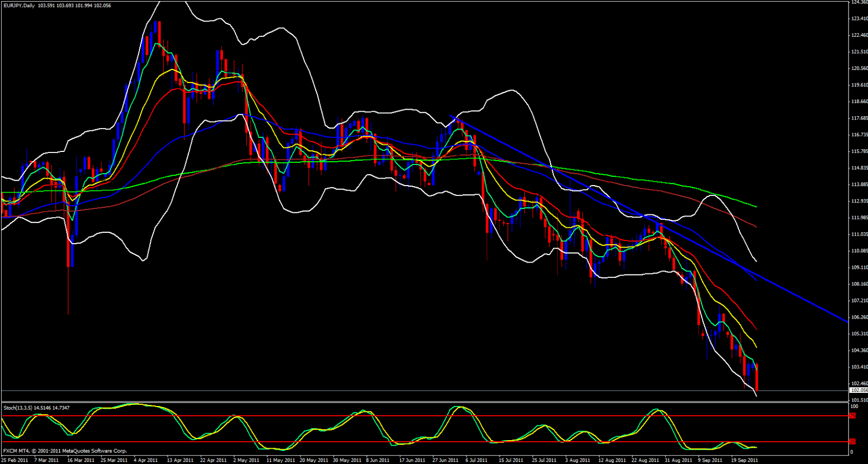The height and width of the screenshot is (464, 868).
Task: Select the 6 Jul 2011 date marker
Action: coord(476,460)
